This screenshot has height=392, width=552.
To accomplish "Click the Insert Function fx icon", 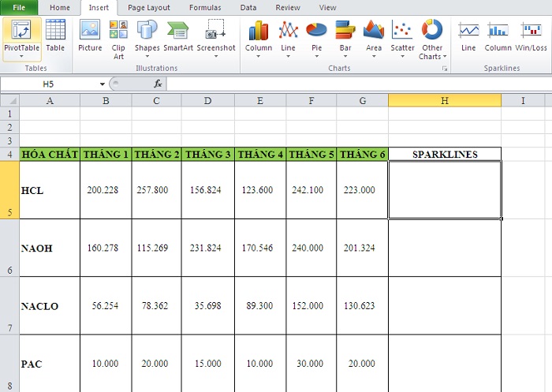I will (158, 84).
